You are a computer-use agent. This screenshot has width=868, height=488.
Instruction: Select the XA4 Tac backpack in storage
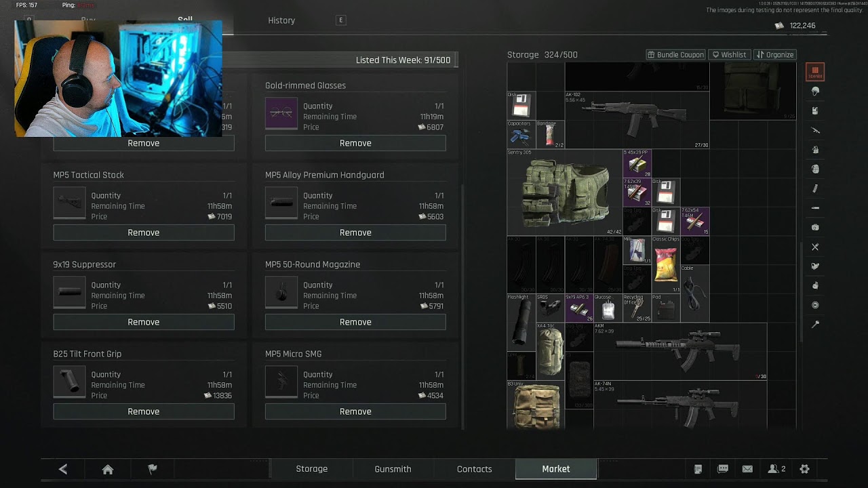550,351
